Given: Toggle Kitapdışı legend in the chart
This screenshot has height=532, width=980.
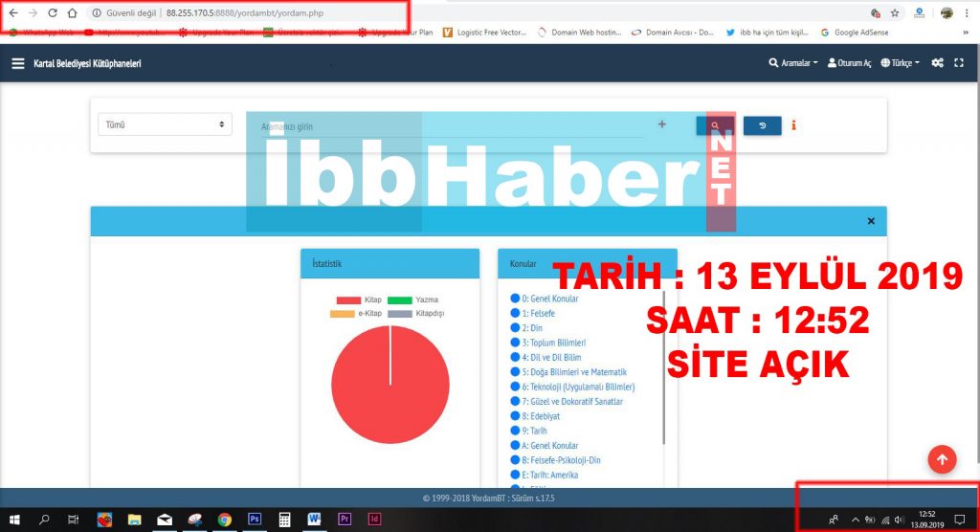Looking at the screenshot, I should [x=415, y=313].
